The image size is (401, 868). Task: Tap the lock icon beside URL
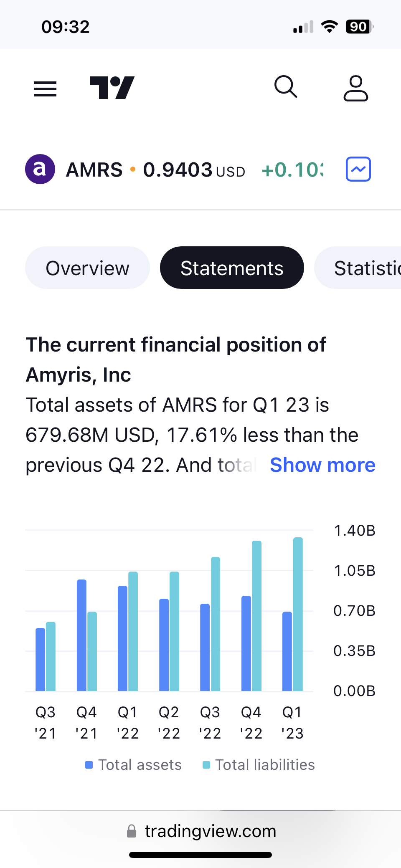click(132, 831)
